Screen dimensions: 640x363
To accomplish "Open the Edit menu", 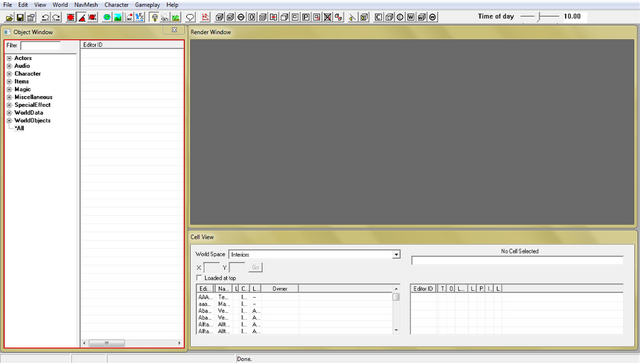I will [23, 5].
